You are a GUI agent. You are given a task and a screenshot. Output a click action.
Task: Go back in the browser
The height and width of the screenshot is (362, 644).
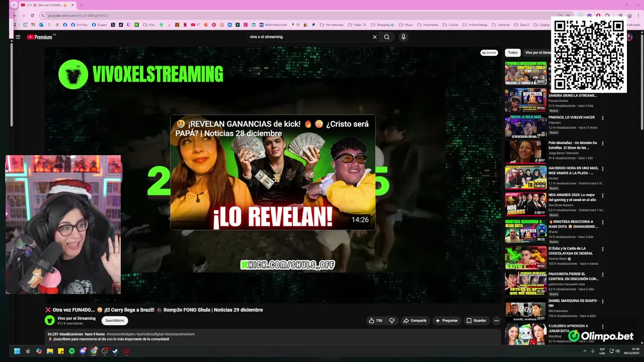click(x=15, y=16)
